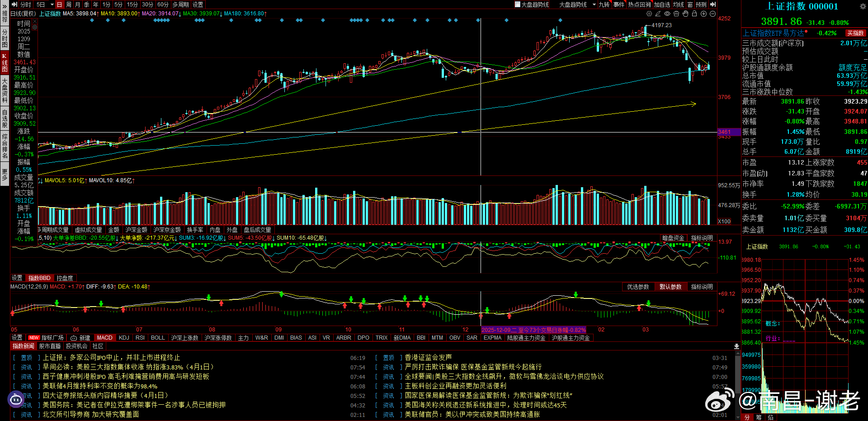
Task: Select the 控盘度 tab
Action: pos(65,278)
